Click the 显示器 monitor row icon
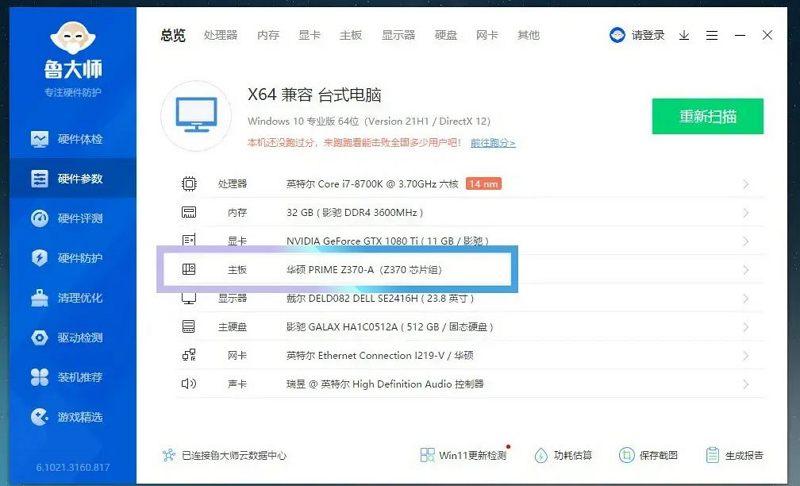This screenshot has width=800, height=486. coord(189,298)
